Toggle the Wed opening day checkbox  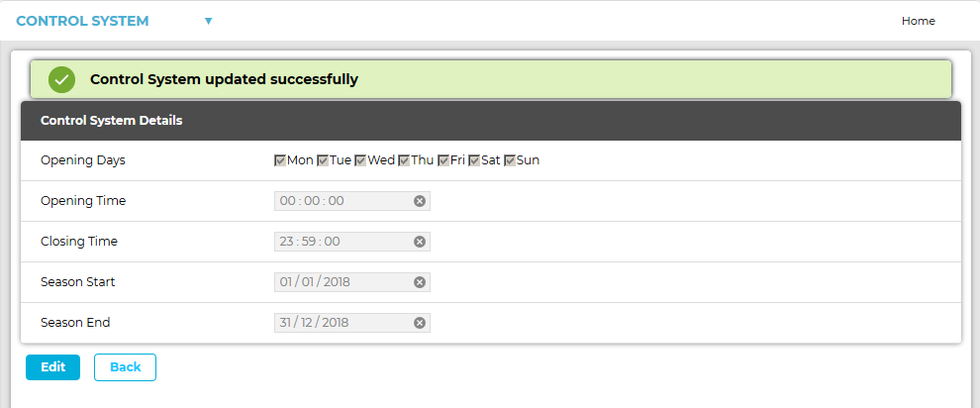(361, 160)
